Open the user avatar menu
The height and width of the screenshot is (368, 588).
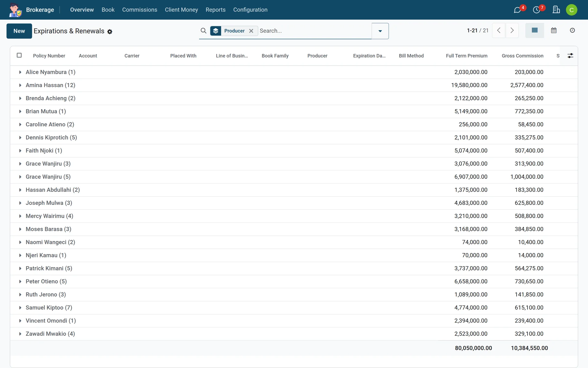click(x=571, y=10)
